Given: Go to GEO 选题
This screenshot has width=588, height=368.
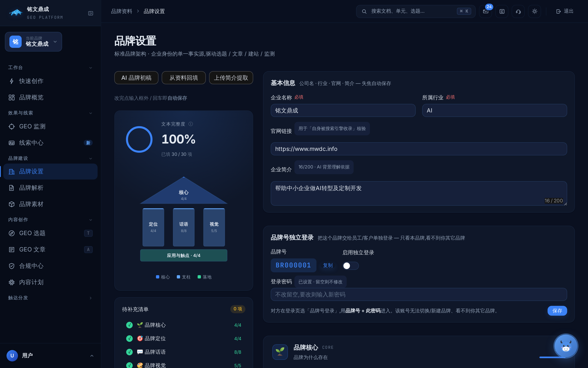Looking at the screenshot, I should coord(50,233).
